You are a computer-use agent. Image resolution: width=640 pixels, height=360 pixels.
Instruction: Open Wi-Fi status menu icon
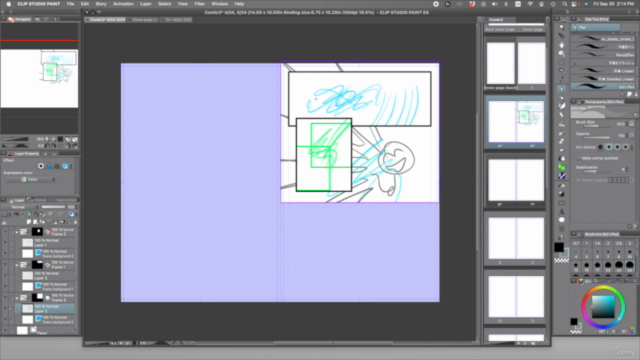(530, 4)
